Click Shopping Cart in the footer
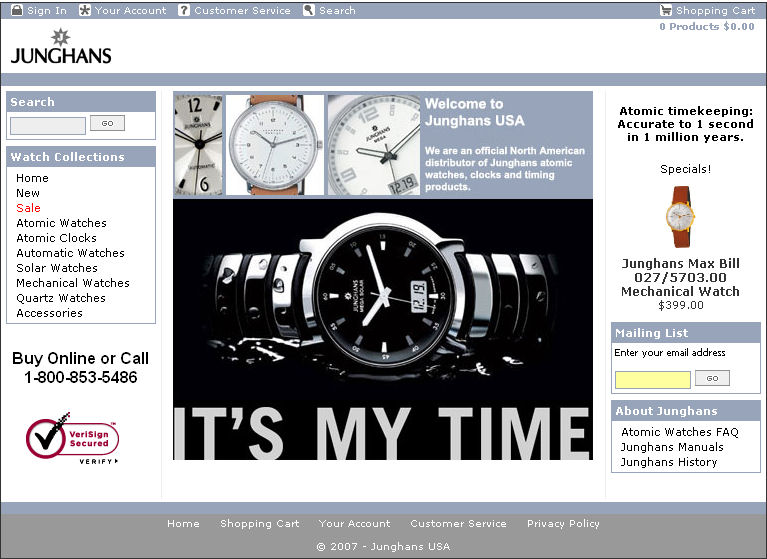This screenshot has width=767, height=559. tap(260, 524)
